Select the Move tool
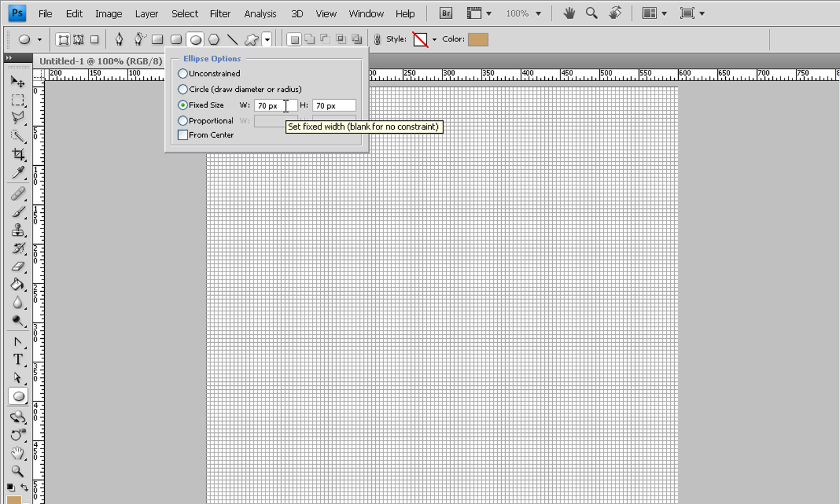840x504 pixels. click(18, 82)
